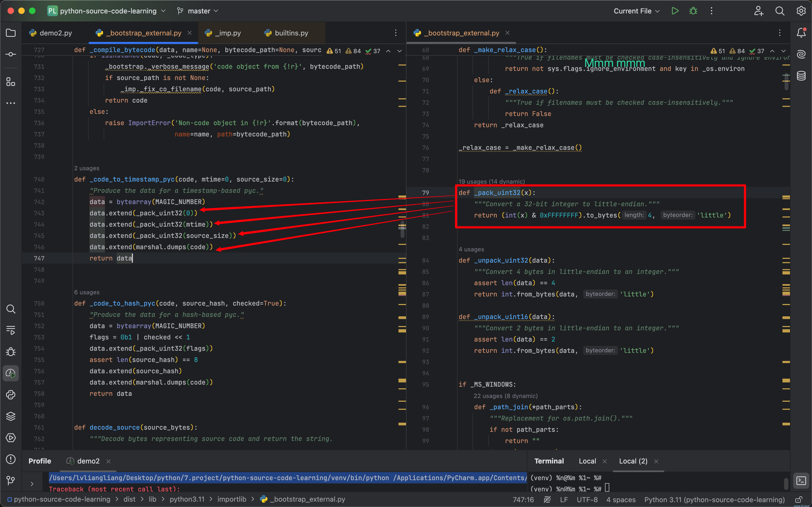
Task: Change indent setting '4 spaces' in status bar
Action: [x=621, y=499]
